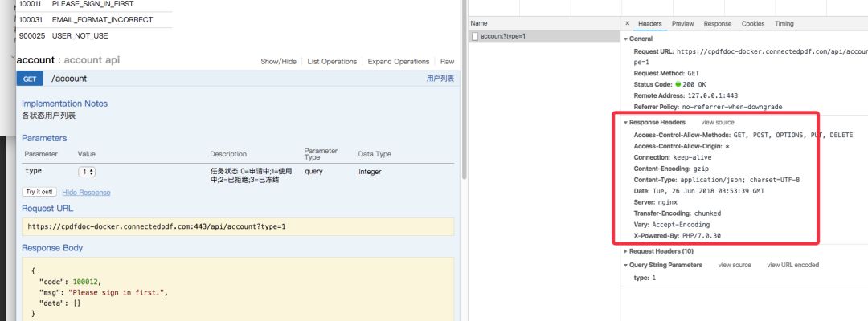The image size is (868, 321).
Task: Open the Response tab
Action: pos(718,24)
